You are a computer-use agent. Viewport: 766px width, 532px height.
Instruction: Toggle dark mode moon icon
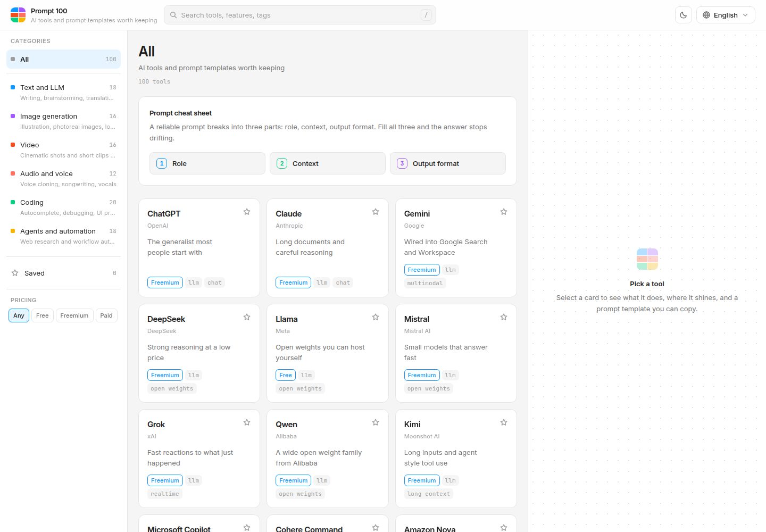point(684,15)
